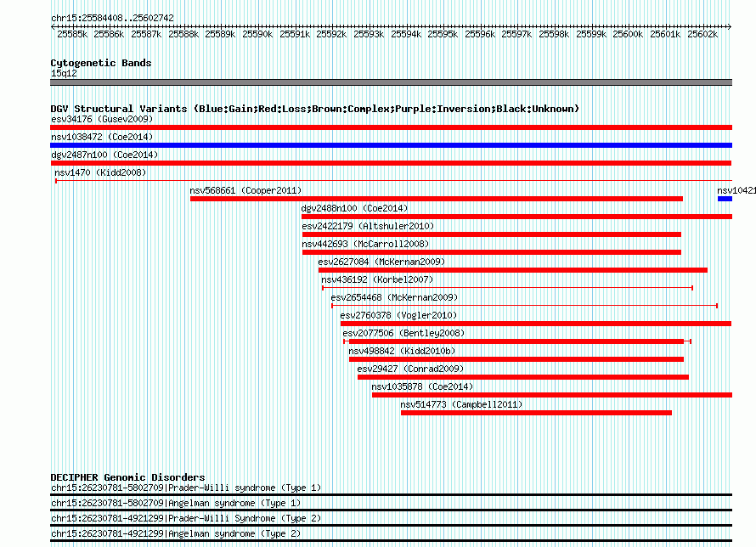
Task: Click nsv1035878 (Coe2014) label
Action: click(x=422, y=386)
